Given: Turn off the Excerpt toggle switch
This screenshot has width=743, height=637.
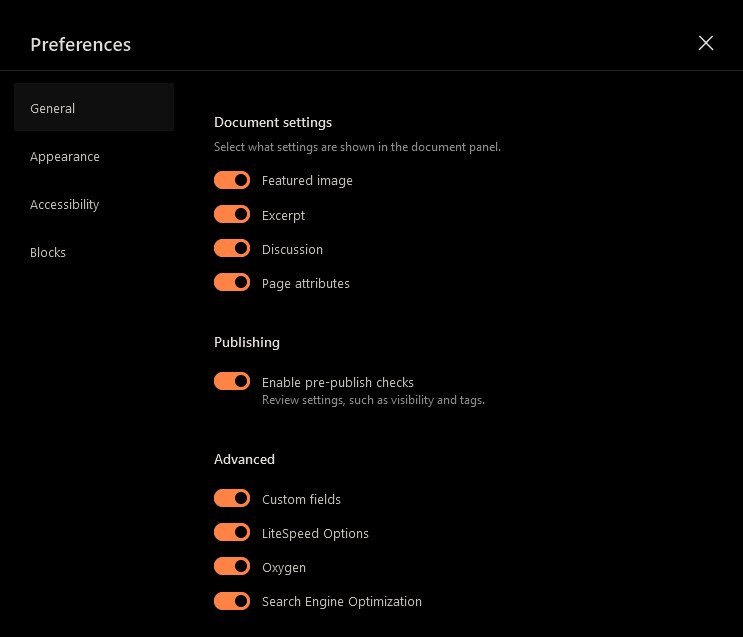Looking at the screenshot, I should click(232, 214).
